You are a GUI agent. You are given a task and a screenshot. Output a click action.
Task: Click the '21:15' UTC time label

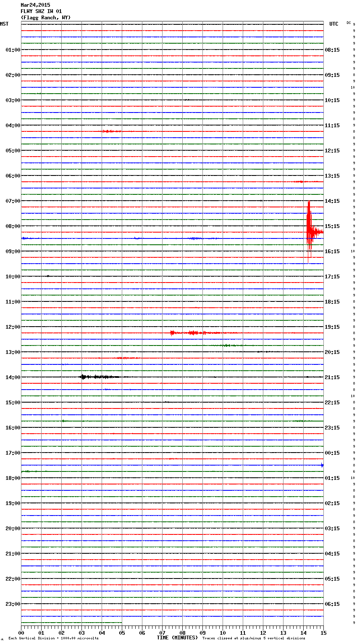pos(332,377)
